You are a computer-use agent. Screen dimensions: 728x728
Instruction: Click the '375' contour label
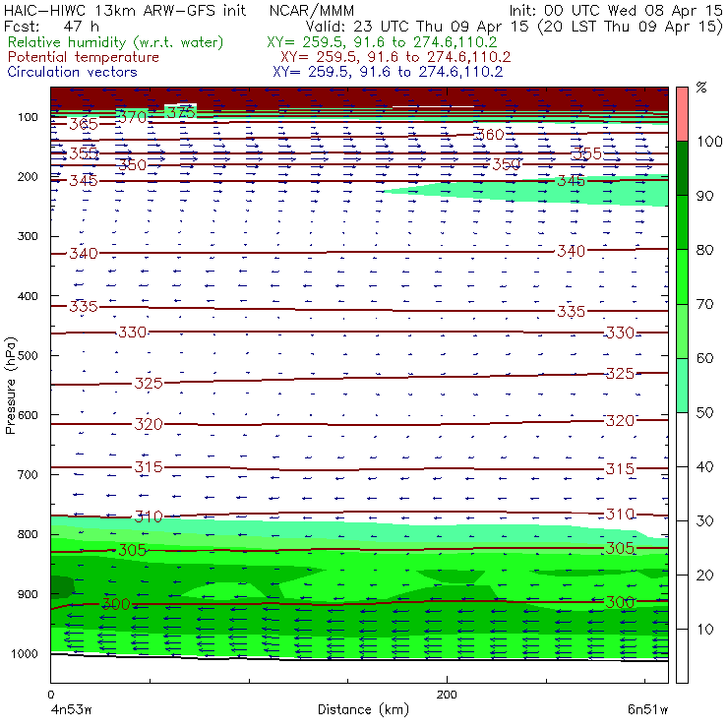coord(181,112)
